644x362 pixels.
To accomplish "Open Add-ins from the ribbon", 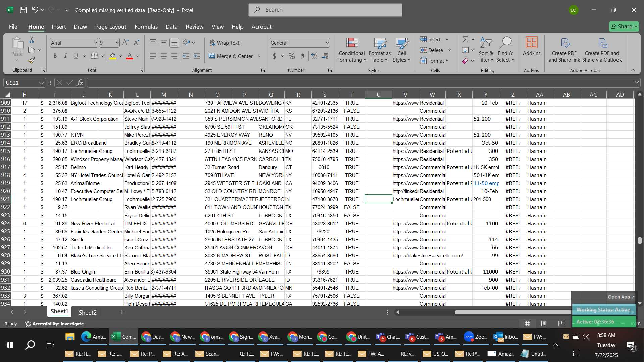I will point(531,46).
